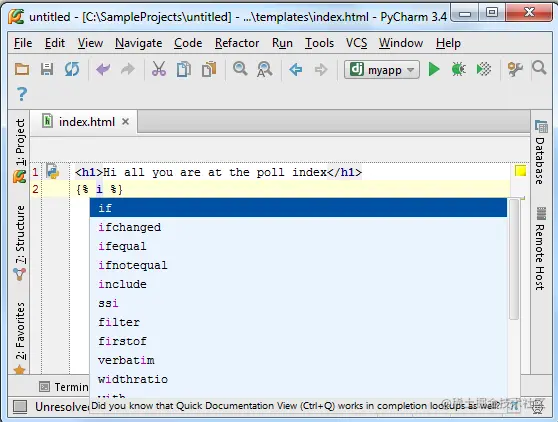Toggle the Structure tool window

pos(20,242)
